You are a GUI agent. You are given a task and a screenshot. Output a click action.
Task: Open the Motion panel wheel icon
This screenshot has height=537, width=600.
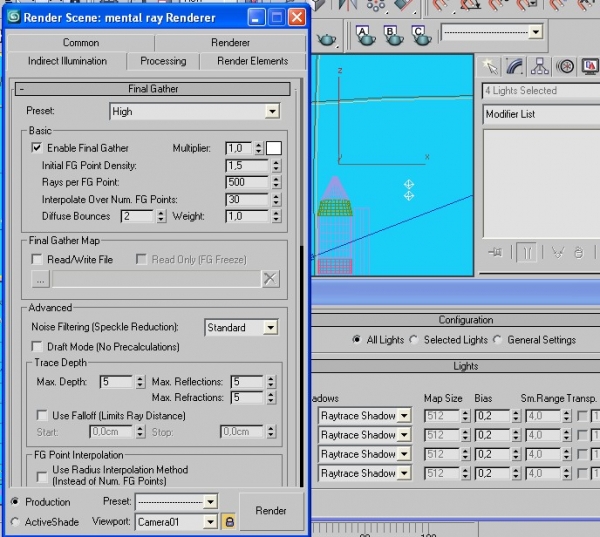pos(565,67)
